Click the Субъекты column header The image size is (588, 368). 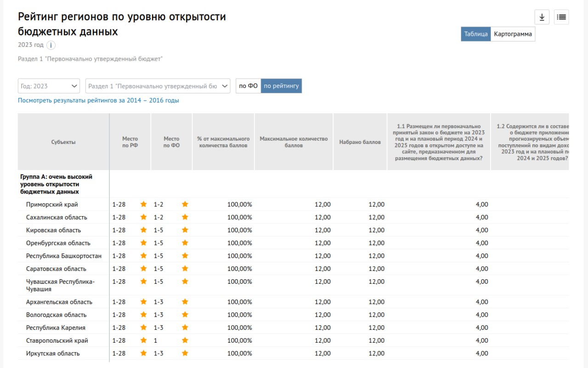click(63, 142)
